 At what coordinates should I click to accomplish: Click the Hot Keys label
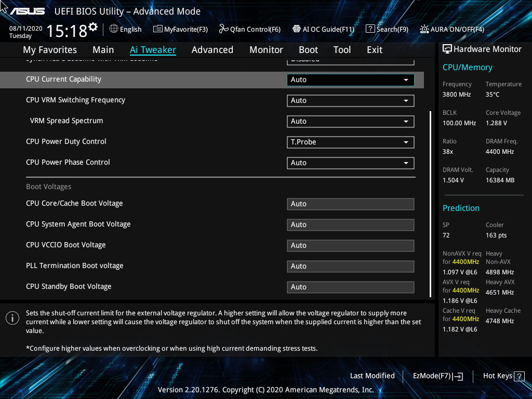(x=498, y=376)
